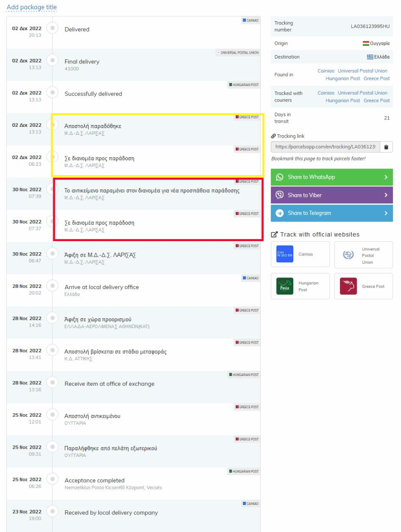Click Universal Postal Union in Tracked with couriers
This screenshot has height=532, width=401.
[x=362, y=93]
